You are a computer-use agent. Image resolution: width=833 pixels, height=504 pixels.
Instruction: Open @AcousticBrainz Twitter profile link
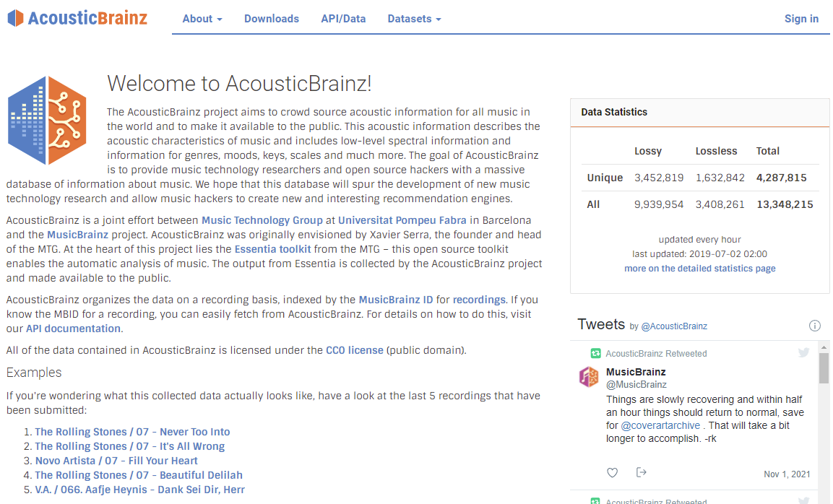(674, 326)
